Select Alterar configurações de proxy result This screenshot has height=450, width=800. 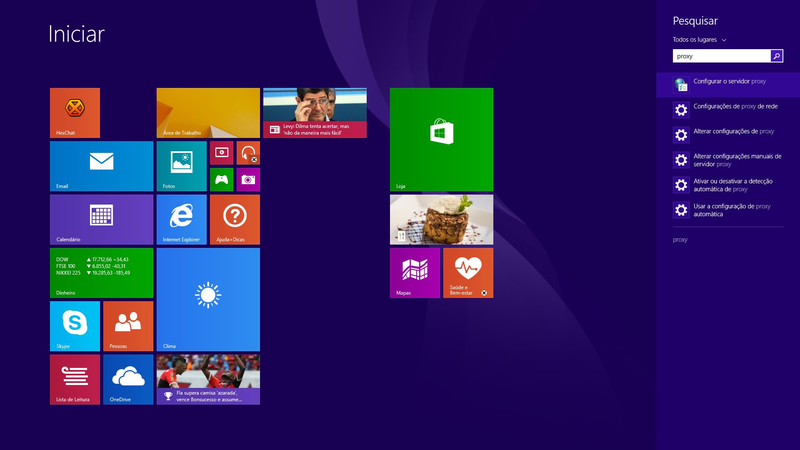pos(728,135)
